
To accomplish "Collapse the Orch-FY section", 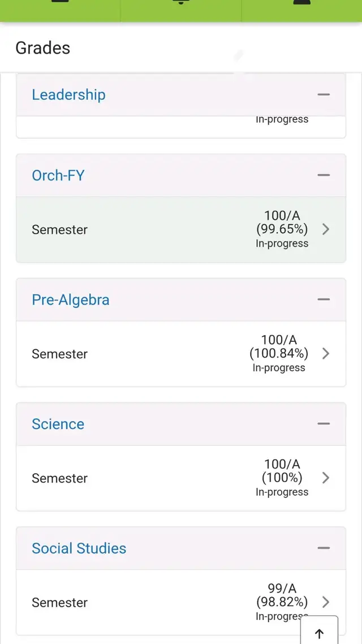I will pyautogui.click(x=324, y=175).
